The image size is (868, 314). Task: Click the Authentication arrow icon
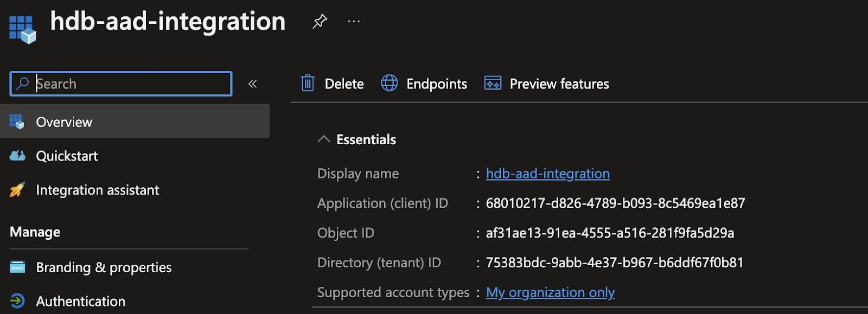[17, 301]
